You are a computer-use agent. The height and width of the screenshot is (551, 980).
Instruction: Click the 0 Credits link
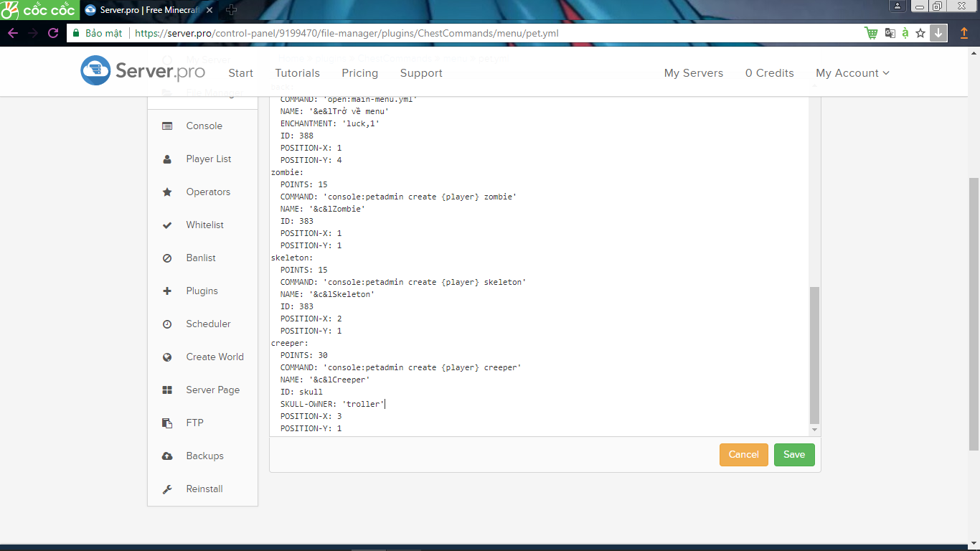click(770, 73)
